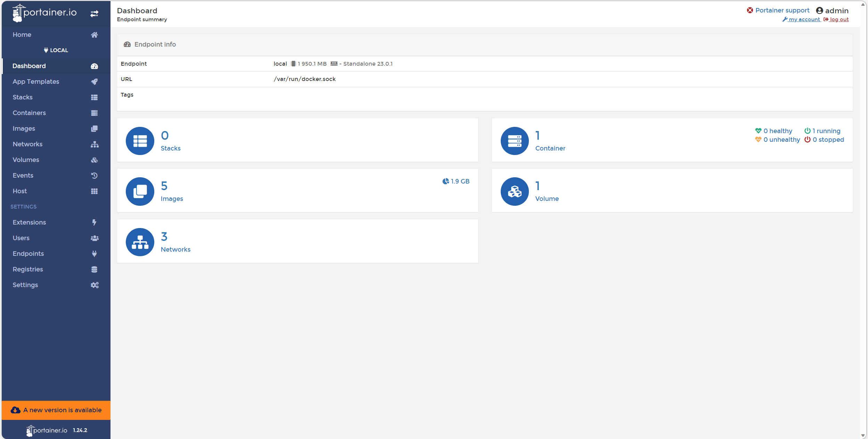Viewport: 868px width, 439px height.
Task: Click the Stacks round list icon
Action: click(140, 141)
